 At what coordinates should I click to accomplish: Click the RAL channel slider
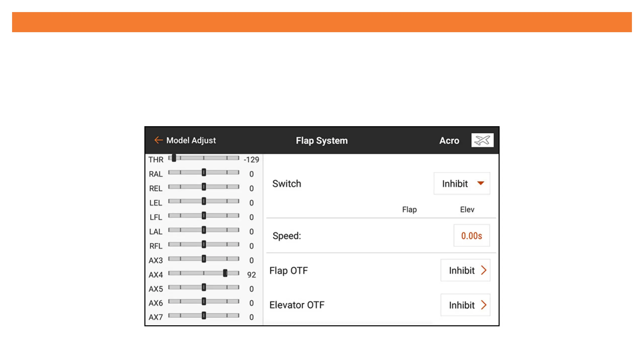click(x=204, y=172)
